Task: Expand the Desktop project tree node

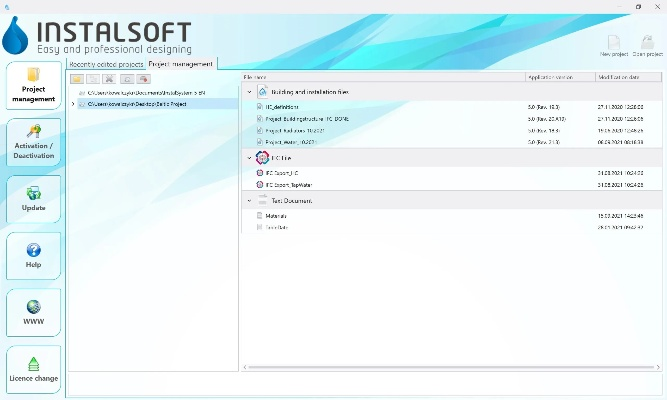Action: [73, 103]
